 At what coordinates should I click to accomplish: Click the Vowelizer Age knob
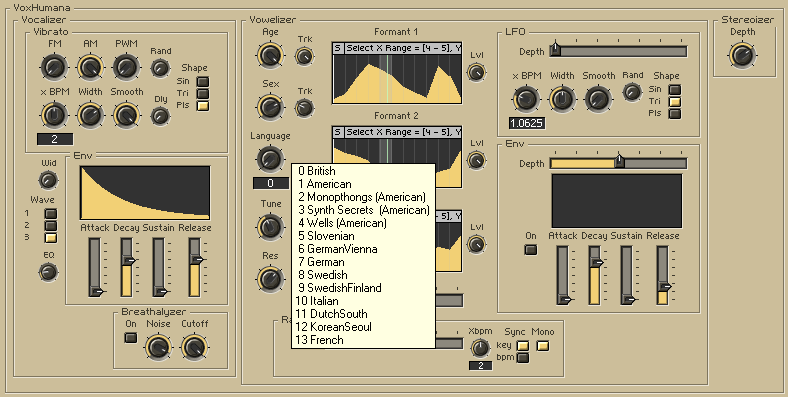tap(270, 55)
